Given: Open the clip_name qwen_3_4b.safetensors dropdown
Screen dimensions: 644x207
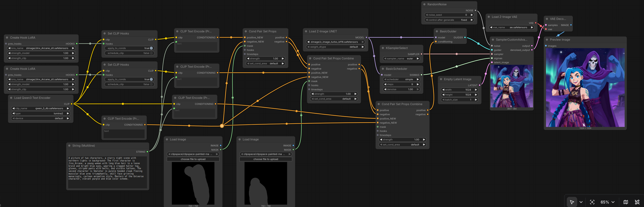Looking at the screenshot, I should coord(41,108).
